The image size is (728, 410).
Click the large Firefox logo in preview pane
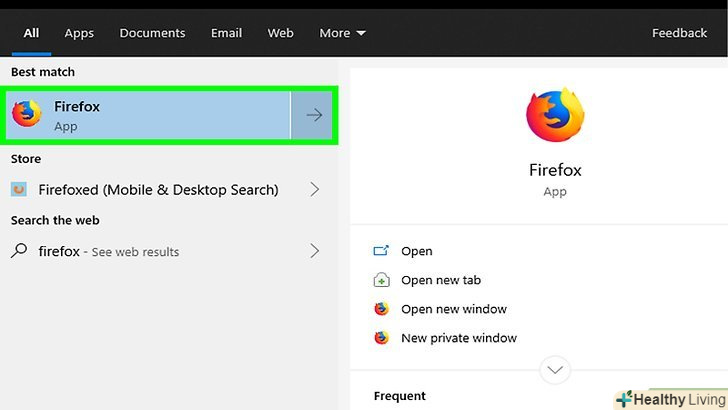pos(554,115)
